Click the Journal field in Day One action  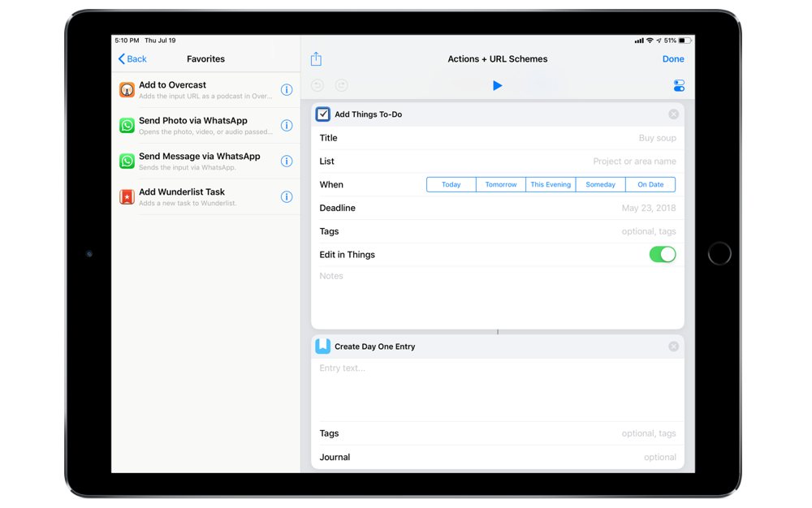498,458
